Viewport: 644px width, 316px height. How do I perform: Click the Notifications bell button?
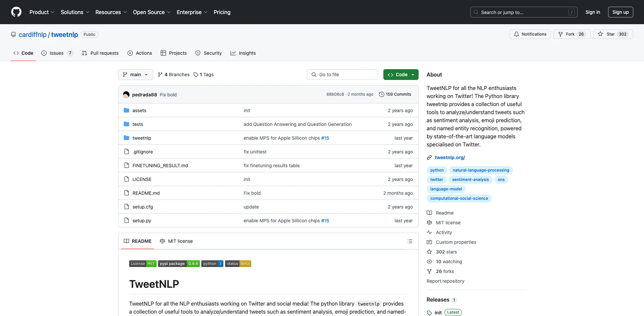click(x=530, y=34)
